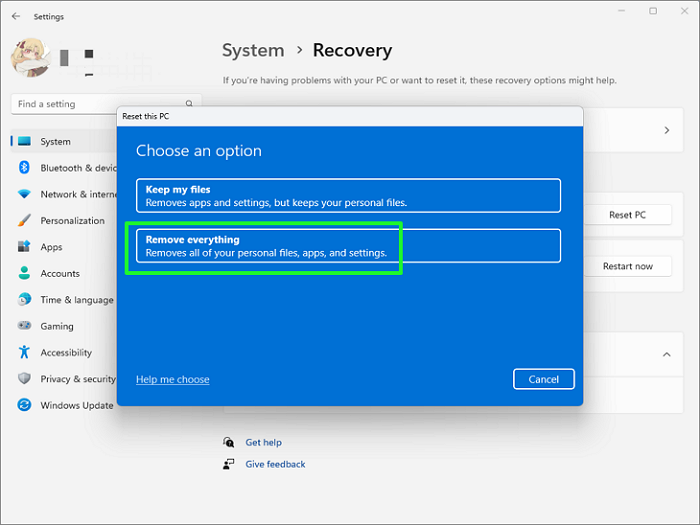Screen dimensions: 700x525
Task: Click the System monitor icon in sidebar
Action: point(24,142)
